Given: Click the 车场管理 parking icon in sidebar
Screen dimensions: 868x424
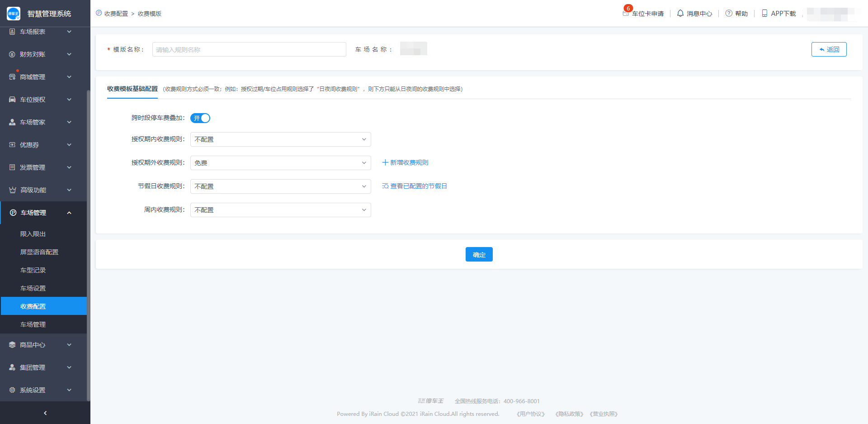Looking at the screenshot, I should pyautogui.click(x=13, y=213).
